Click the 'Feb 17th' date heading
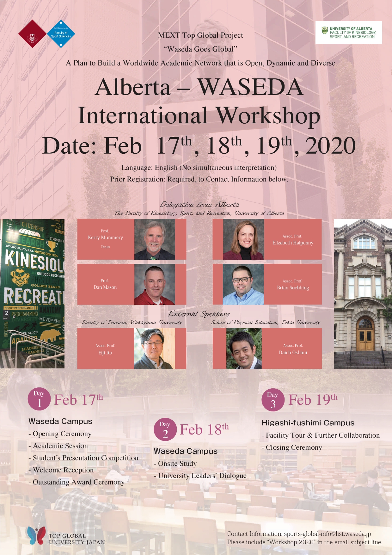 [x=78, y=400]
